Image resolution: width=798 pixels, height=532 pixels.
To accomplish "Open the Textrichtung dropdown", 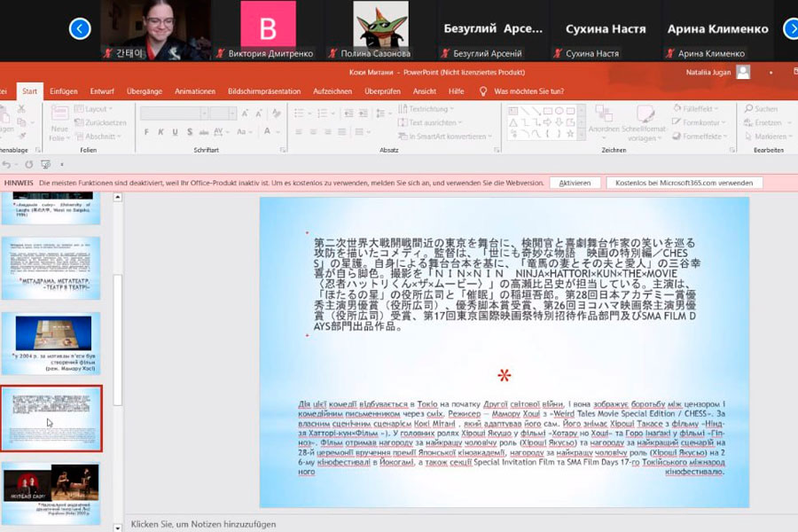I will pos(426,109).
